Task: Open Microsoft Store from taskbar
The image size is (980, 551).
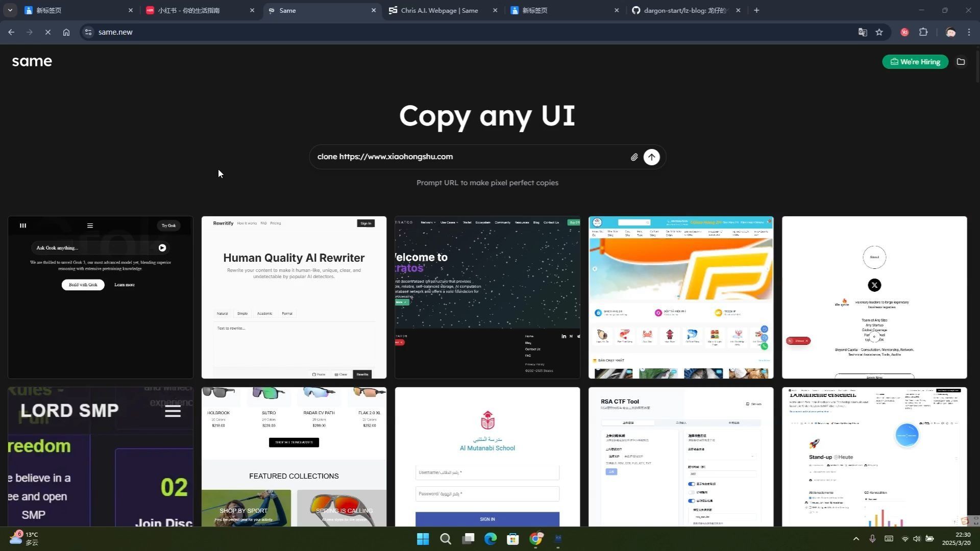Action: pos(513,539)
